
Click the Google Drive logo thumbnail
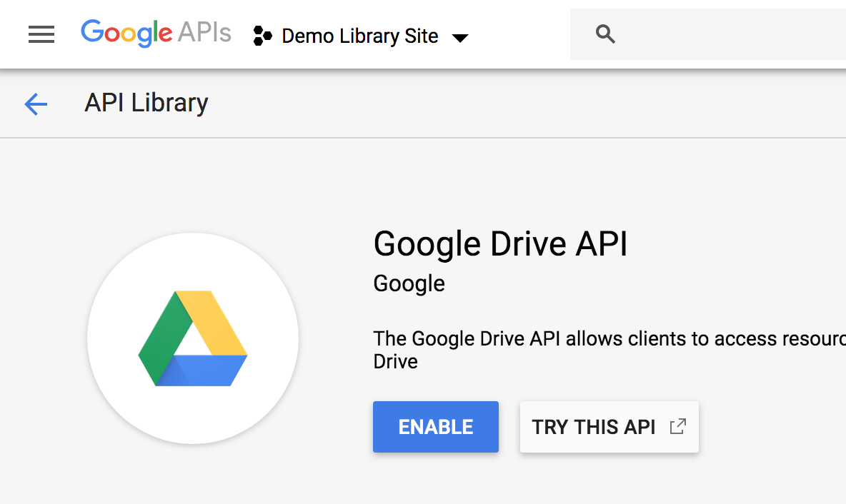pyautogui.click(x=193, y=338)
